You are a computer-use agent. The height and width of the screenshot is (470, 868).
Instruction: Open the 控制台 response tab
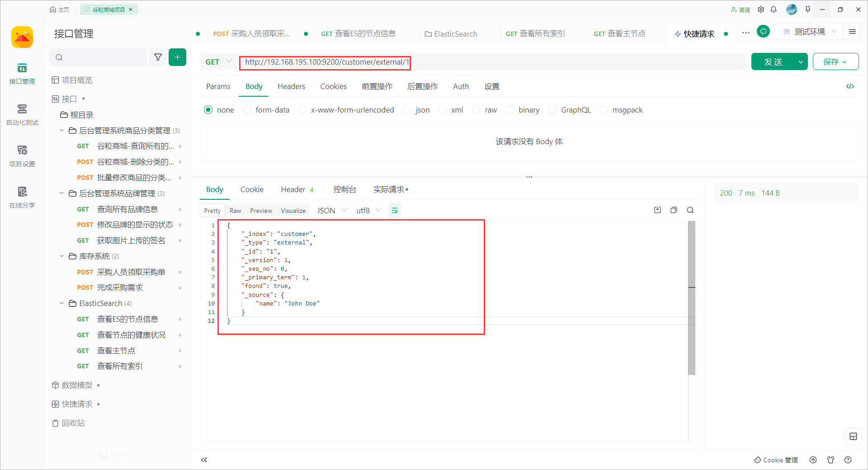(x=344, y=189)
